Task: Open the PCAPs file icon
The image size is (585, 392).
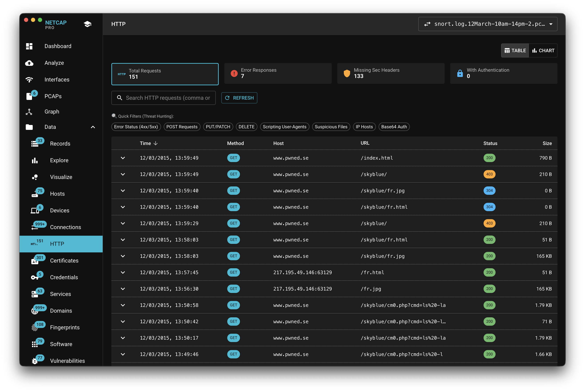Action: tap(29, 96)
